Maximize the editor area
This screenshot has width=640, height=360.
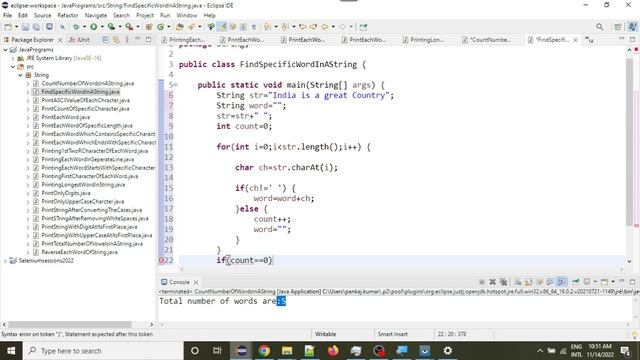[x=632, y=39]
